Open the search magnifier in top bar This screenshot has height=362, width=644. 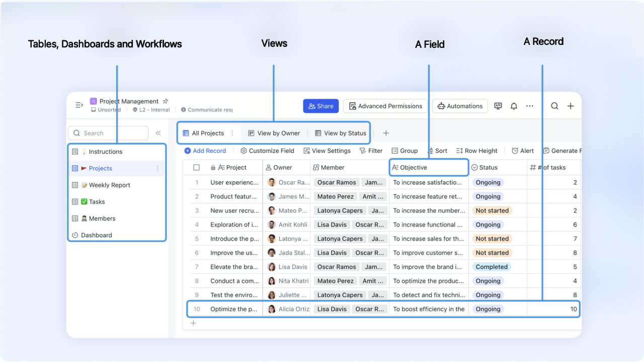(554, 106)
